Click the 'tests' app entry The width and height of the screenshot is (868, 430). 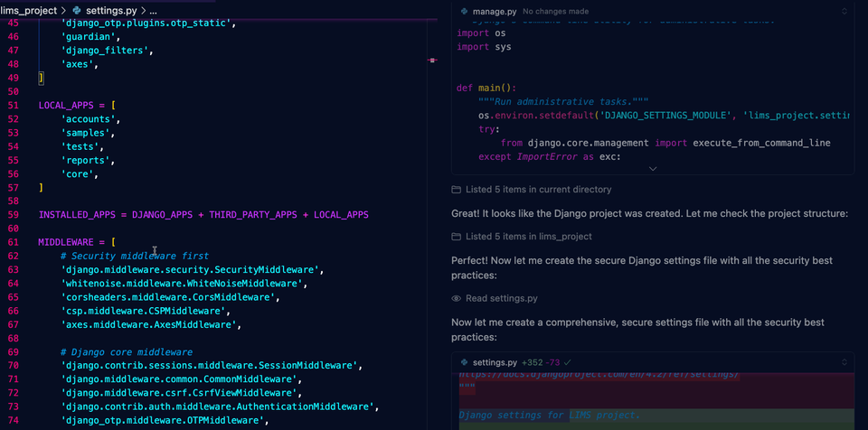pos(80,146)
